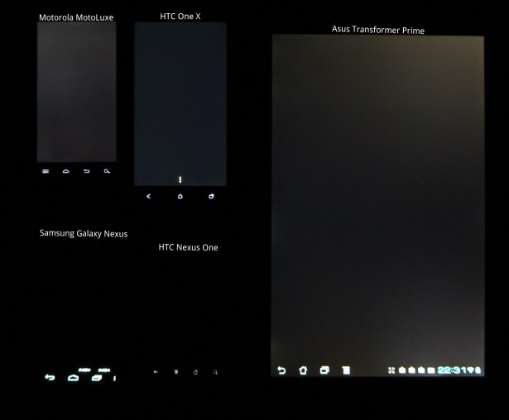
Task: Click the 'HTC Nexus One' label
Action: [x=188, y=247]
